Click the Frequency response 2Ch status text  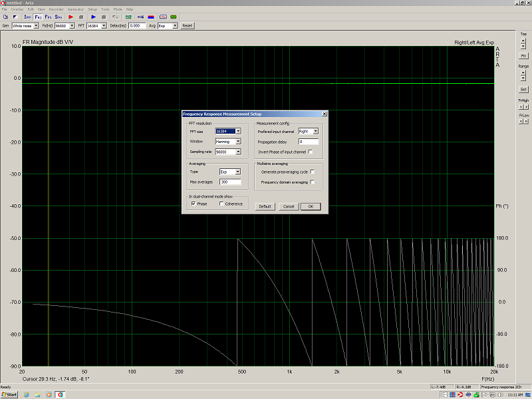501,387
